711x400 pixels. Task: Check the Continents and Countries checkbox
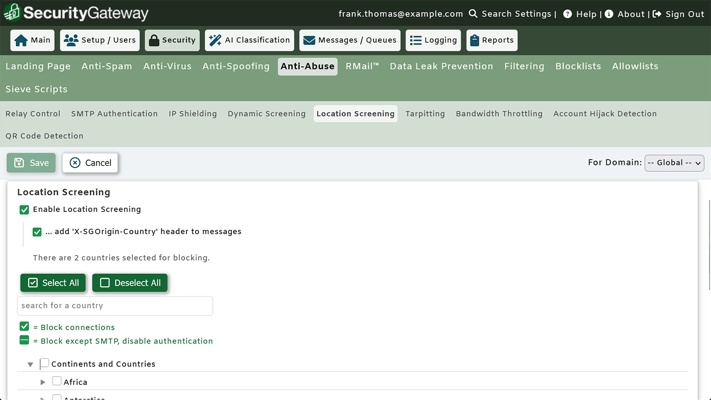point(44,364)
